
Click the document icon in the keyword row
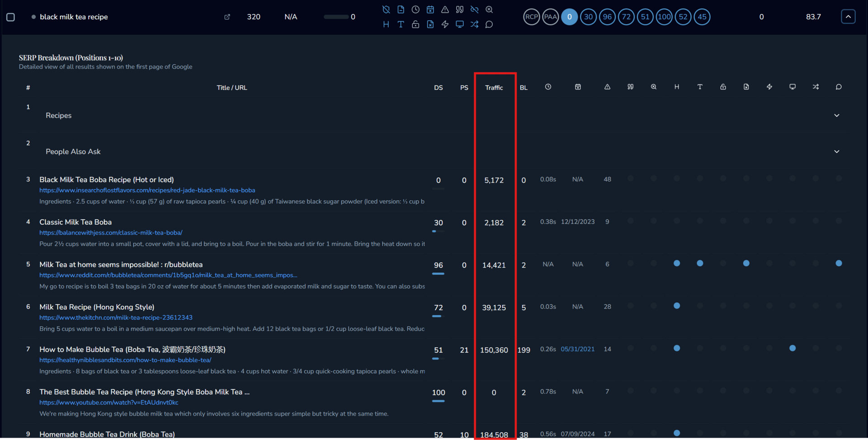click(401, 9)
